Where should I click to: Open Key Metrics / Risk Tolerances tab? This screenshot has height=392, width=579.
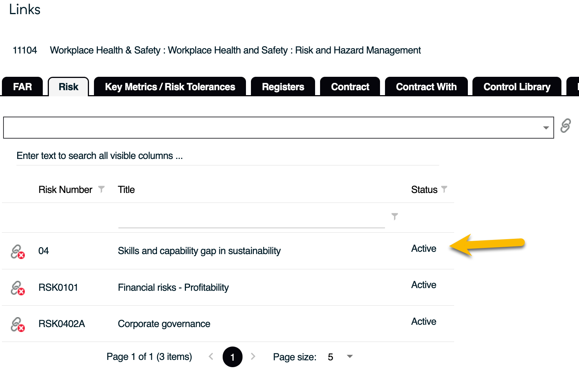tap(170, 87)
